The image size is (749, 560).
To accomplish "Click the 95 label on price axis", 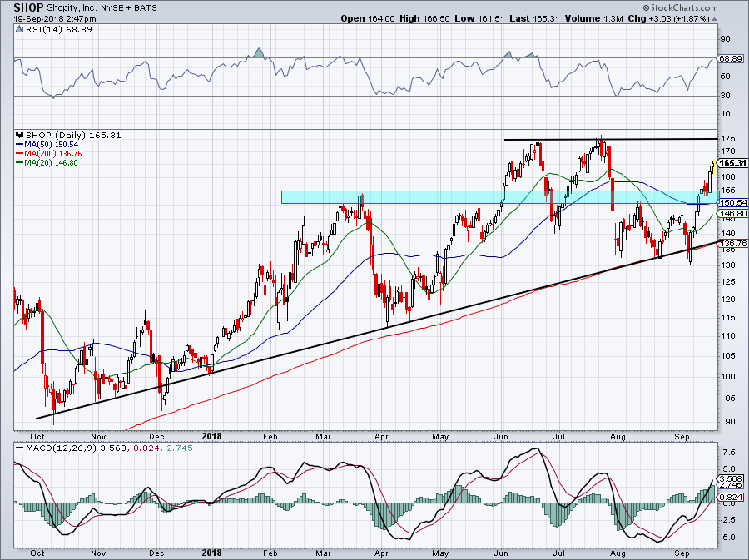I will point(728,399).
